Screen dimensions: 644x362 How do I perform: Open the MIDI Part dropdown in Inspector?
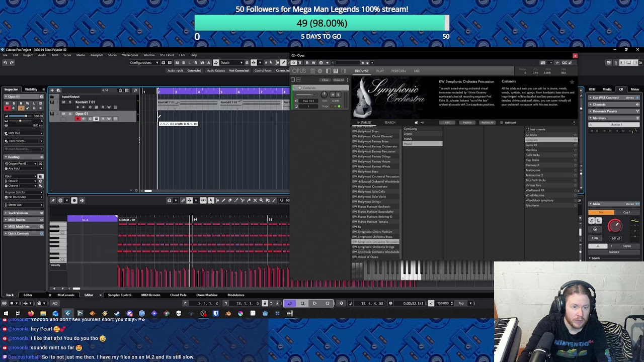point(24,133)
